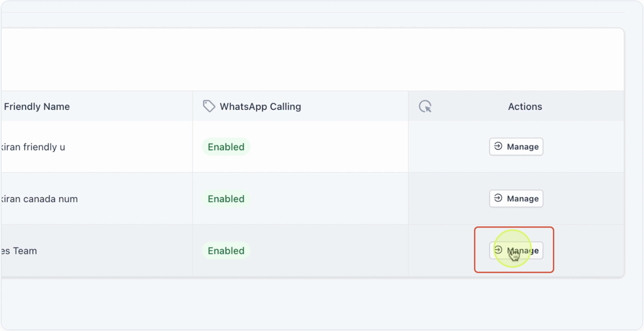Click Enabled badge for kiran canada num
Viewport: 644px width, 331px height.
click(x=226, y=199)
